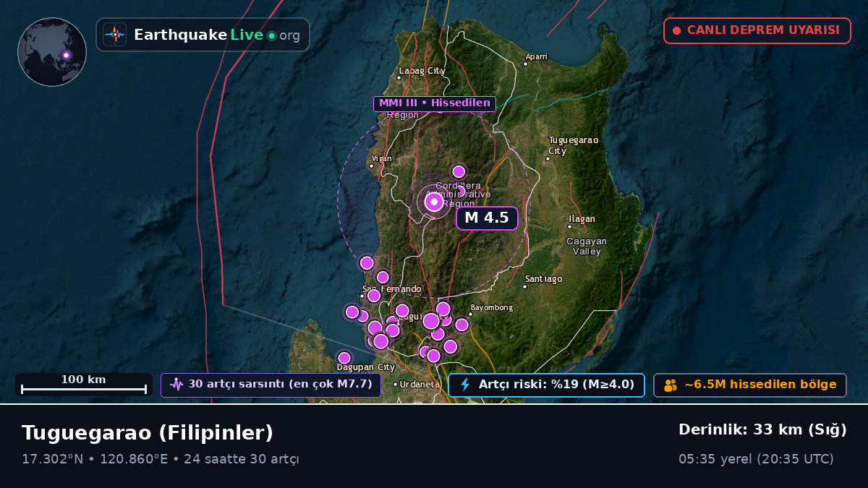Click the Derinlik: 33 km (Sığ) text
The height and width of the screenshot is (488, 868).
click(x=762, y=429)
